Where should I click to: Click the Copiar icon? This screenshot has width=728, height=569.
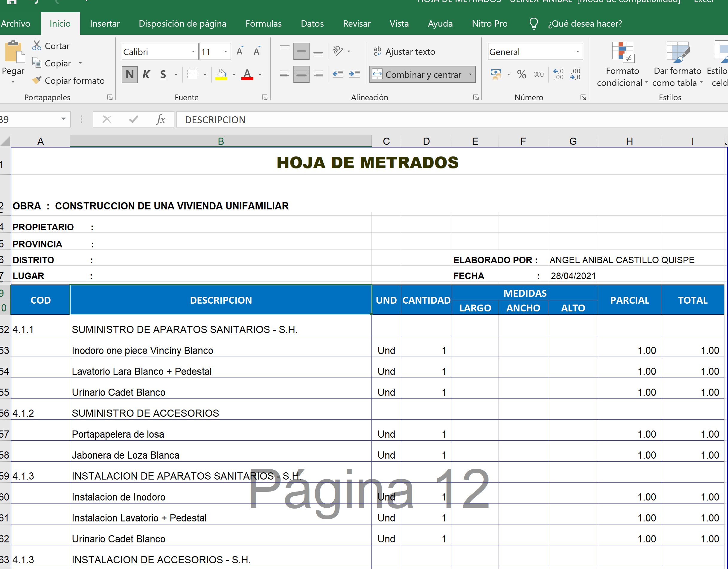coord(37,63)
